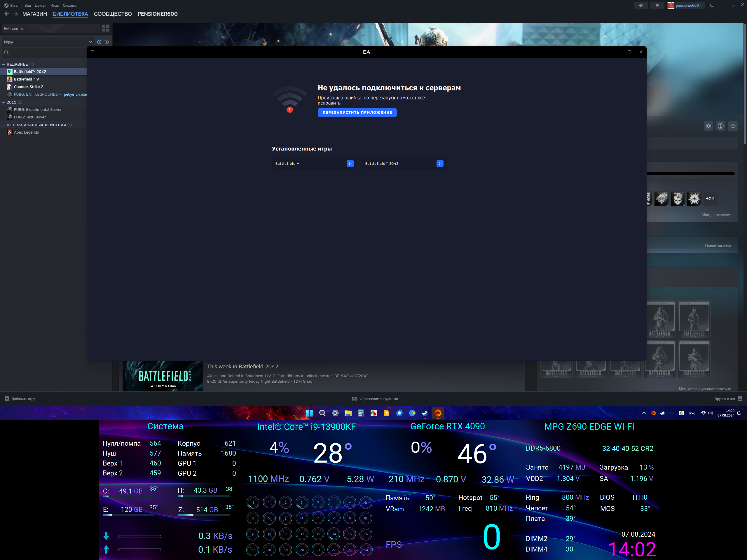747x560 pixels.
Task: Add game to favorites star icon
Action: pos(732,126)
